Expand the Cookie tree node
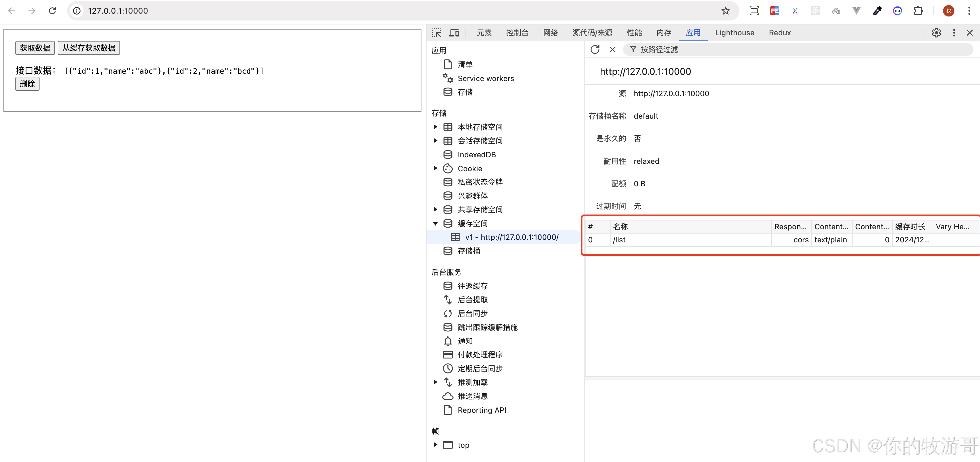 pyautogui.click(x=436, y=168)
